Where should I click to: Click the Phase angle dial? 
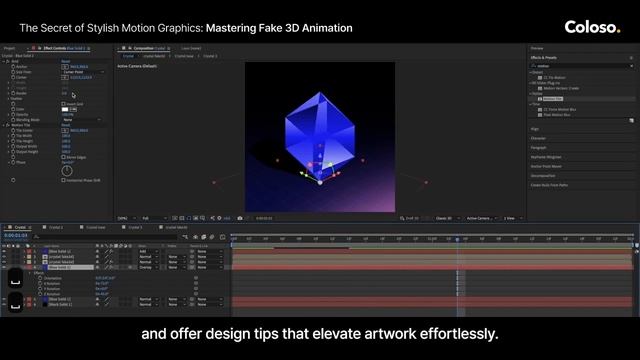click(67, 171)
